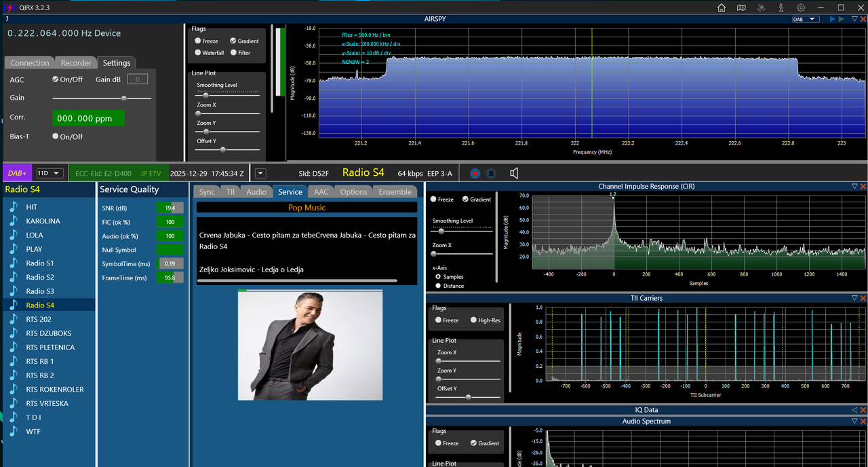Expand the IQ Data panel arrow
Screen dimensions: 868x467
tap(854, 410)
